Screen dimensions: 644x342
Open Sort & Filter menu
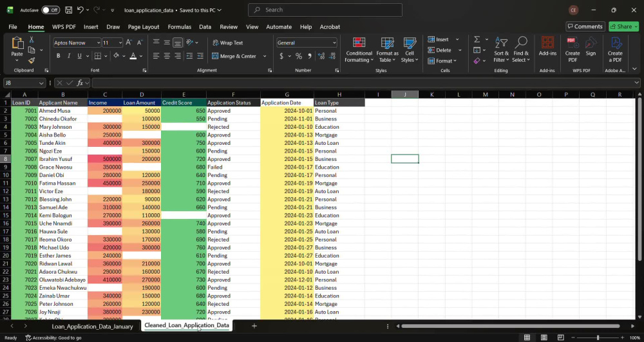501,50
